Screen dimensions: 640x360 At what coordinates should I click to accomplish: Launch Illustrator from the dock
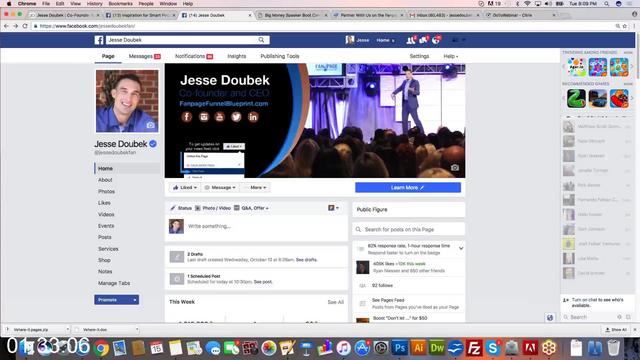pos(418,348)
